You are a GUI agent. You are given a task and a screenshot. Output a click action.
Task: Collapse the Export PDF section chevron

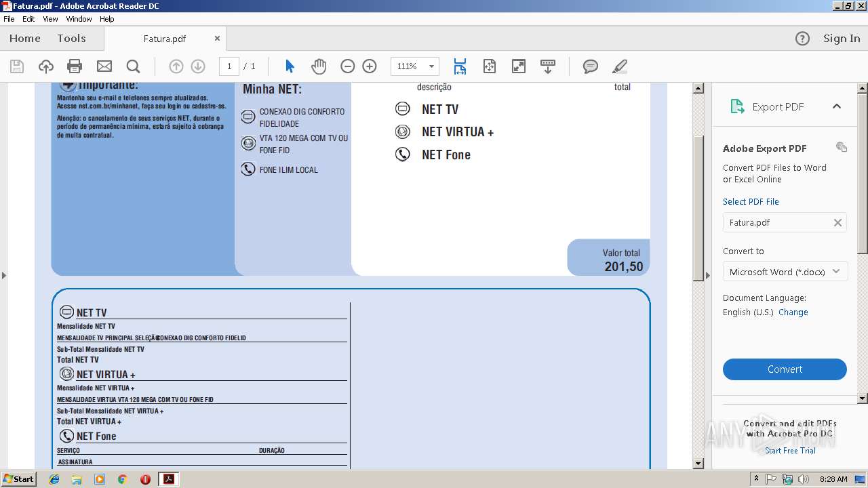click(x=837, y=106)
